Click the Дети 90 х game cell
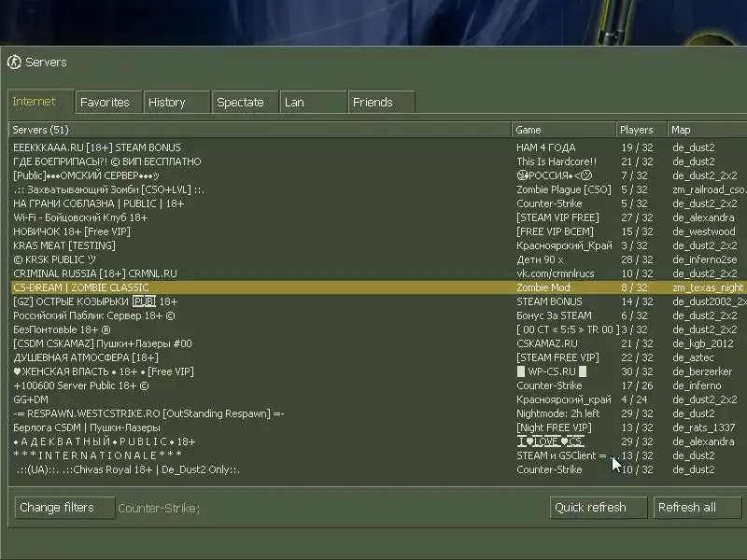This screenshot has width=747, height=560. (540, 259)
